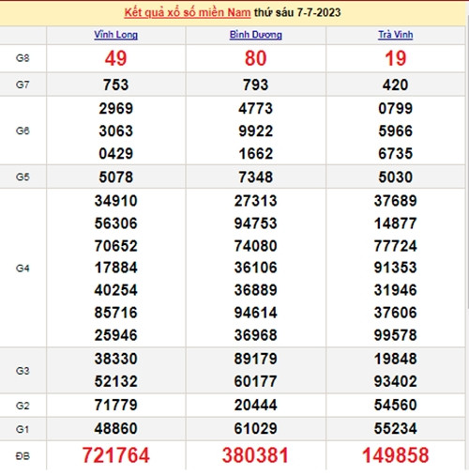469x476 pixels.
Task: Click G2 number 20444
Action: pos(256,405)
